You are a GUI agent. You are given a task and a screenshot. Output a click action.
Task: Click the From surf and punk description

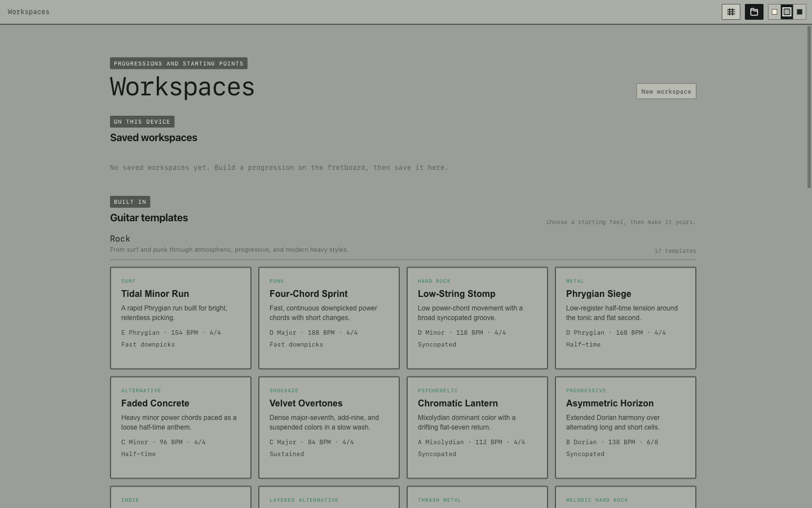[x=229, y=249]
